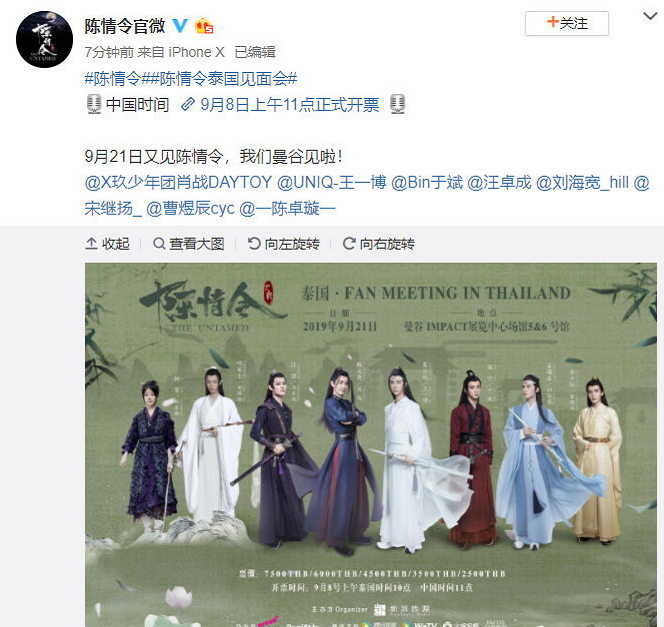This screenshot has height=627, width=664.
Task: Follow account with +关注 button
Action: pyautogui.click(x=567, y=23)
